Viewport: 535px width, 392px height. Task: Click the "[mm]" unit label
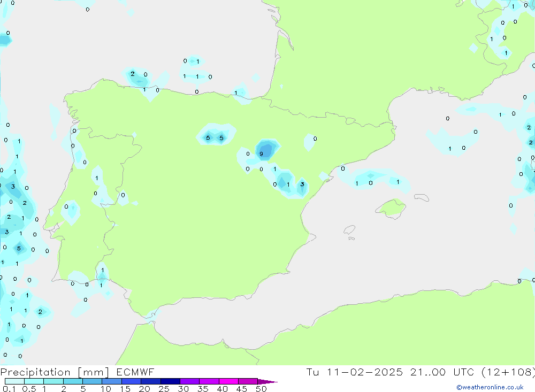click(94, 372)
